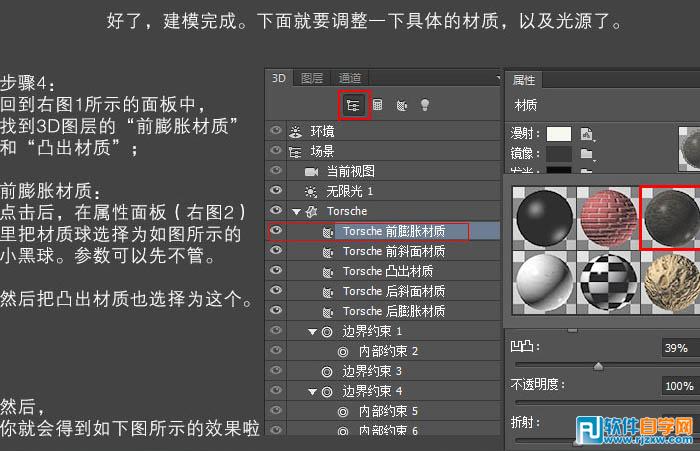
Task: Collapse the Torsche mesh tree
Action: (x=296, y=212)
